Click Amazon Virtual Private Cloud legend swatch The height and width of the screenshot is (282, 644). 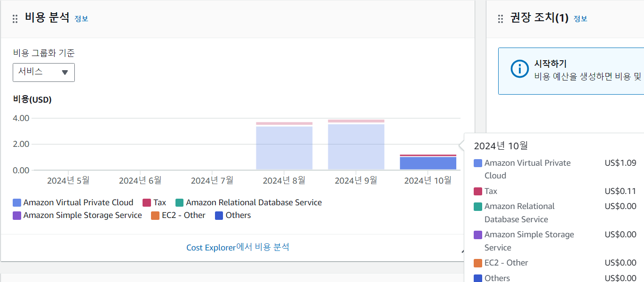(17, 203)
